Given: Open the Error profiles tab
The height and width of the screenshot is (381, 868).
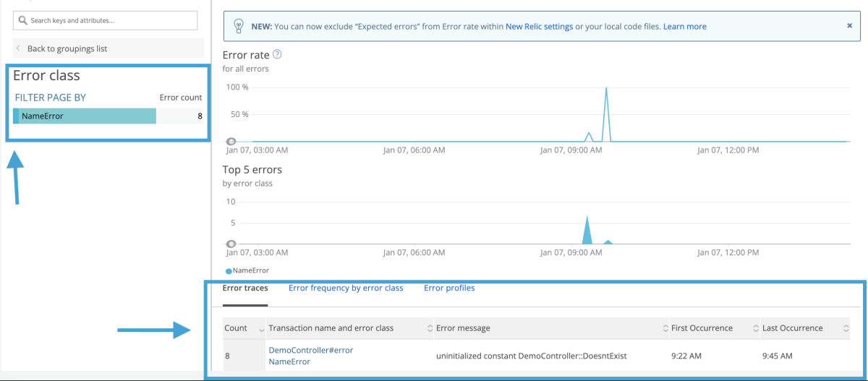Looking at the screenshot, I should pyautogui.click(x=449, y=288).
